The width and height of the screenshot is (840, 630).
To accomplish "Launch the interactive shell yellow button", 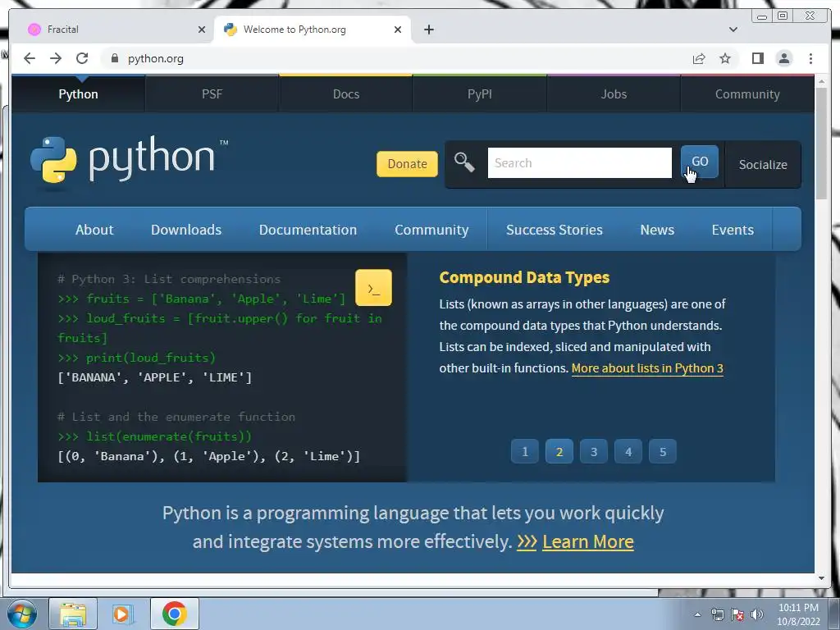I will click(x=373, y=288).
